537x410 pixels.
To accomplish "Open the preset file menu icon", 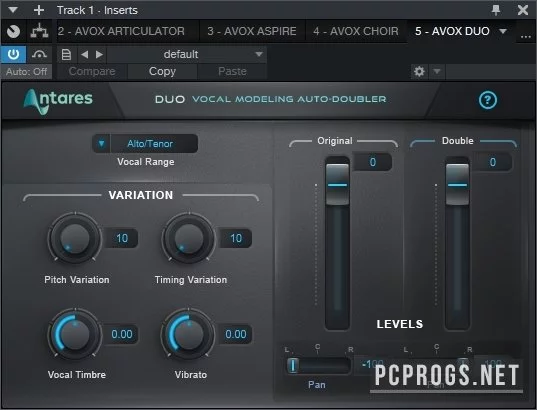I will 66,54.
